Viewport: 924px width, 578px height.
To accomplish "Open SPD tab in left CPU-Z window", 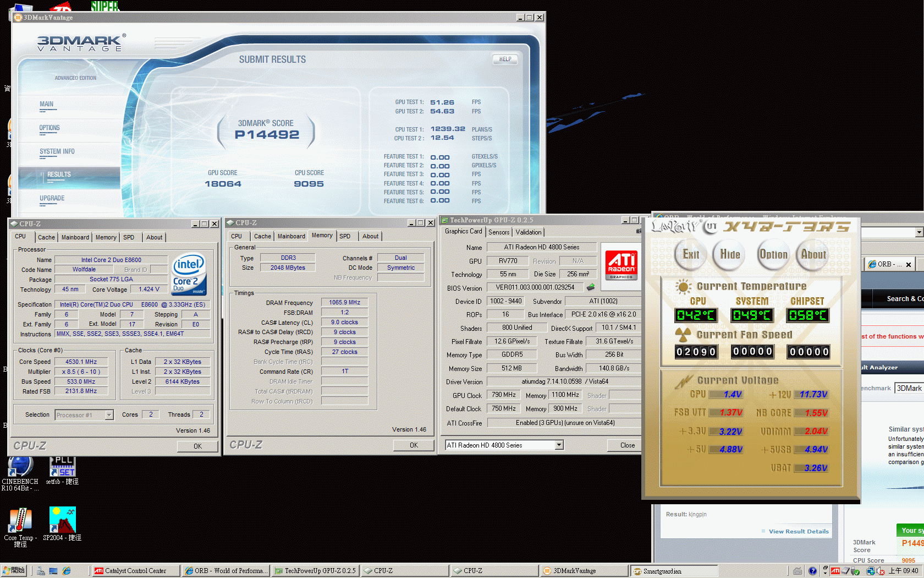I will (129, 237).
